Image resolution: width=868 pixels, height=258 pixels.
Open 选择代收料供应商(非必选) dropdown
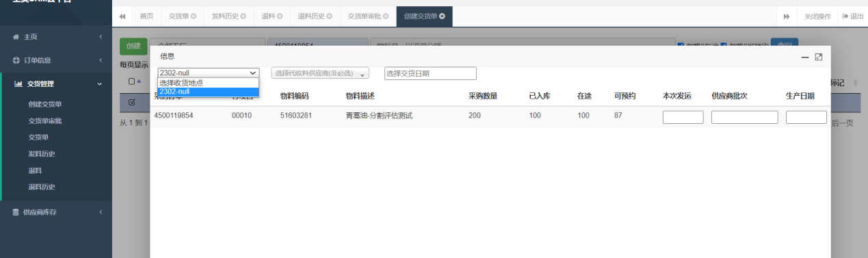pyautogui.click(x=321, y=73)
